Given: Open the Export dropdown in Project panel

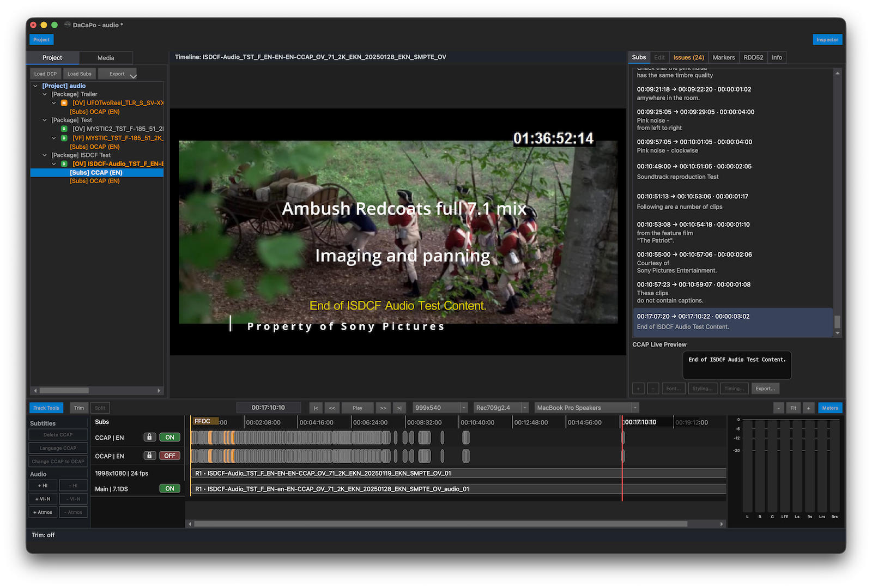Looking at the screenshot, I should coord(117,74).
